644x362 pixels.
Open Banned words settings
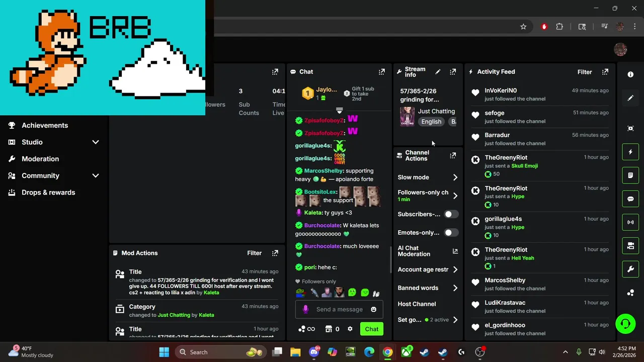(x=428, y=288)
